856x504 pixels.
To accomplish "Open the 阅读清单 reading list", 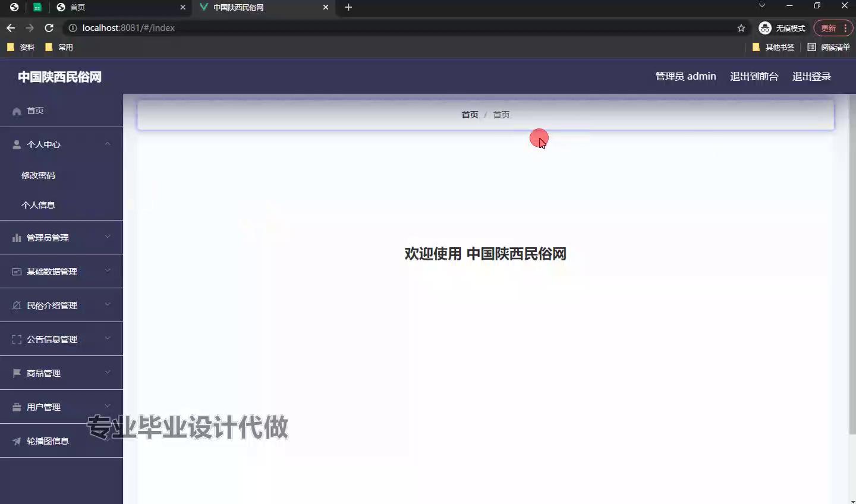I will [x=828, y=47].
